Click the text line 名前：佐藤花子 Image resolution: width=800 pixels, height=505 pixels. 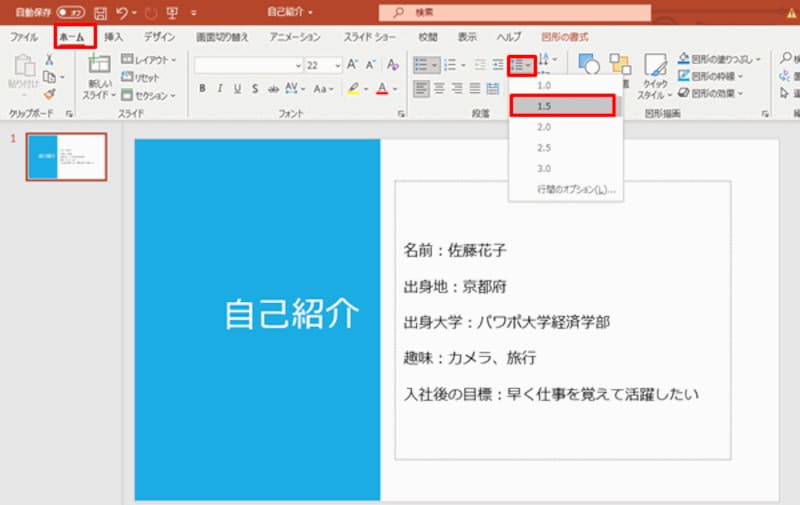pos(455,250)
